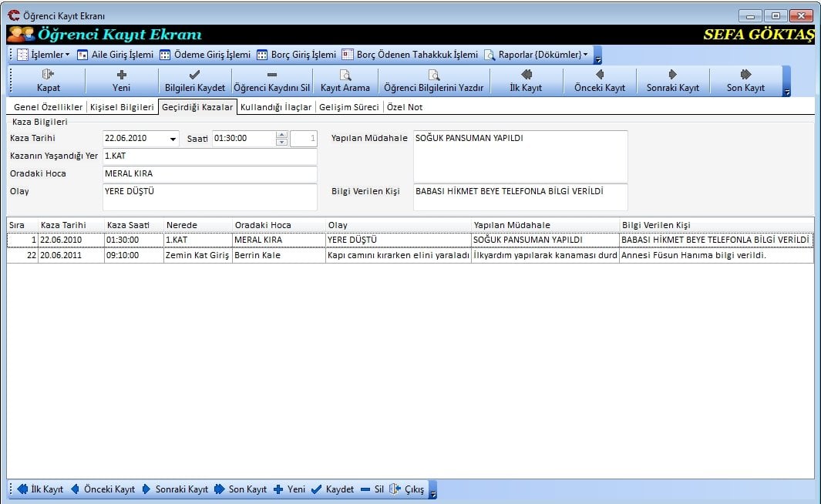The width and height of the screenshot is (821, 504).
Task: Click the Oradaki Hoca input field
Action: click(x=210, y=173)
